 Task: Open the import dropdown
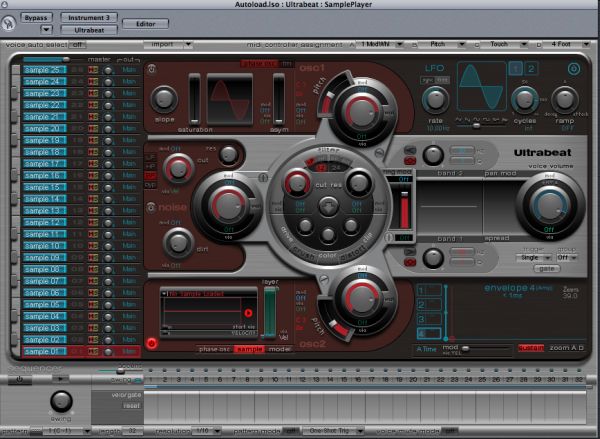[168, 44]
